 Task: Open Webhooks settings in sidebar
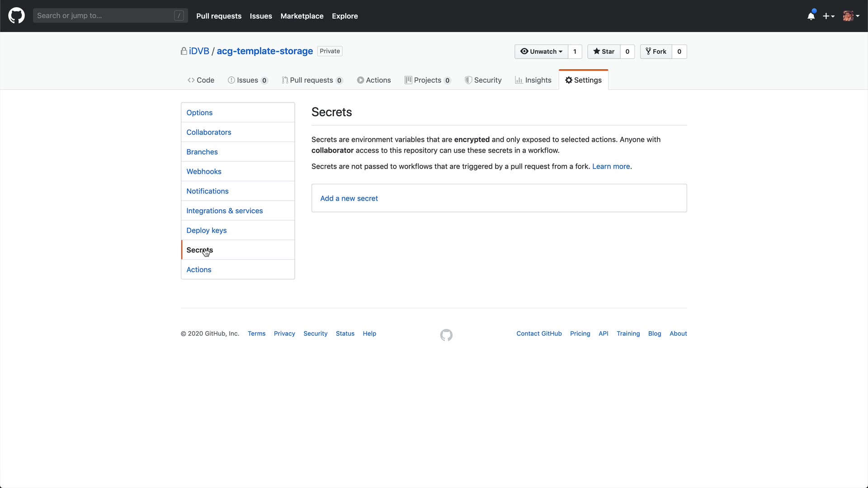204,172
